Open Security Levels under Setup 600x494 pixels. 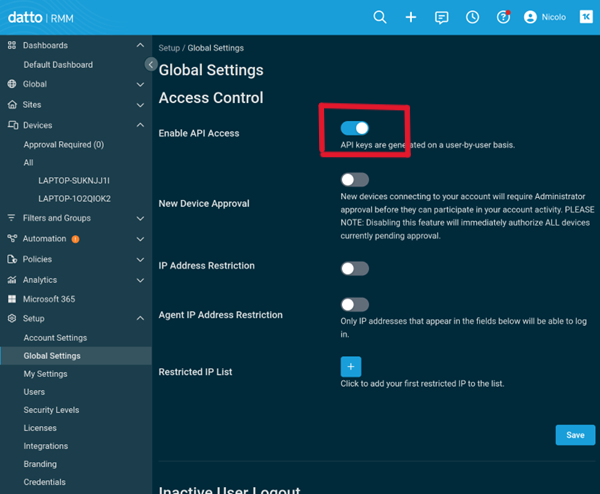pyautogui.click(x=51, y=410)
